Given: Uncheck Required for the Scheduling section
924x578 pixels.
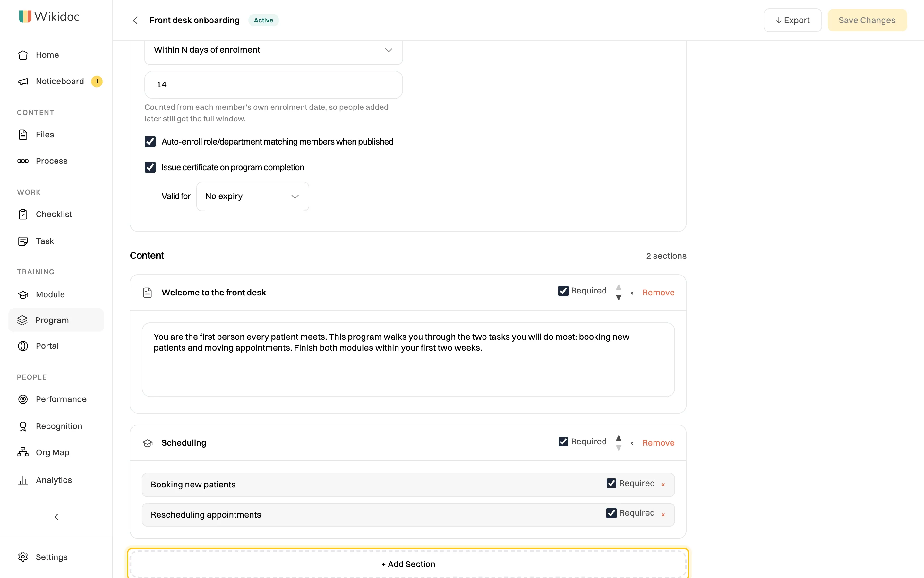Looking at the screenshot, I should pyautogui.click(x=563, y=442).
